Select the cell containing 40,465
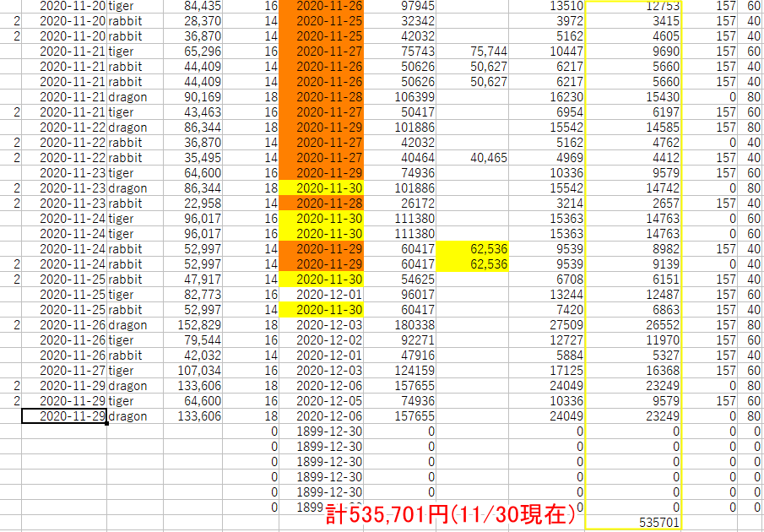 (472, 158)
